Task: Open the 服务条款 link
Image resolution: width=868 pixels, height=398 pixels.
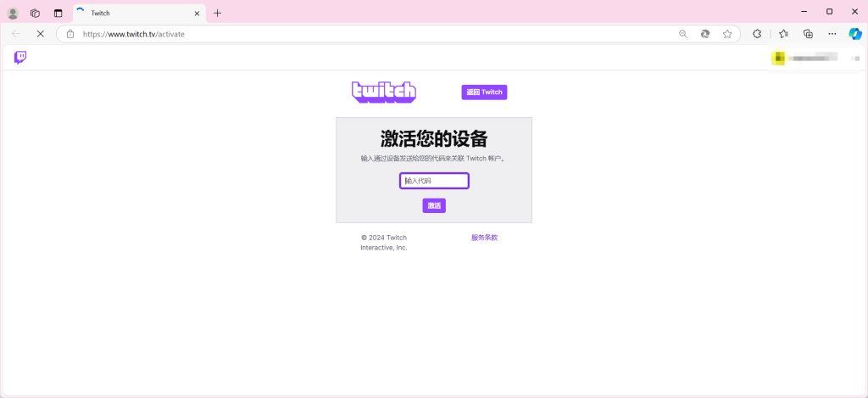Action: tap(484, 238)
